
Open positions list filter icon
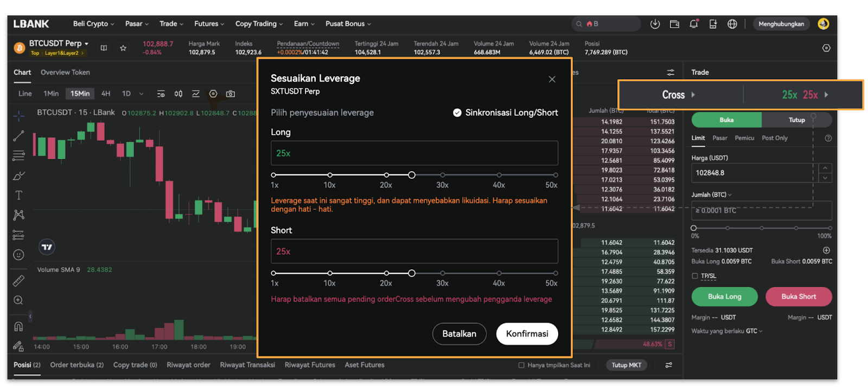point(669,365)
